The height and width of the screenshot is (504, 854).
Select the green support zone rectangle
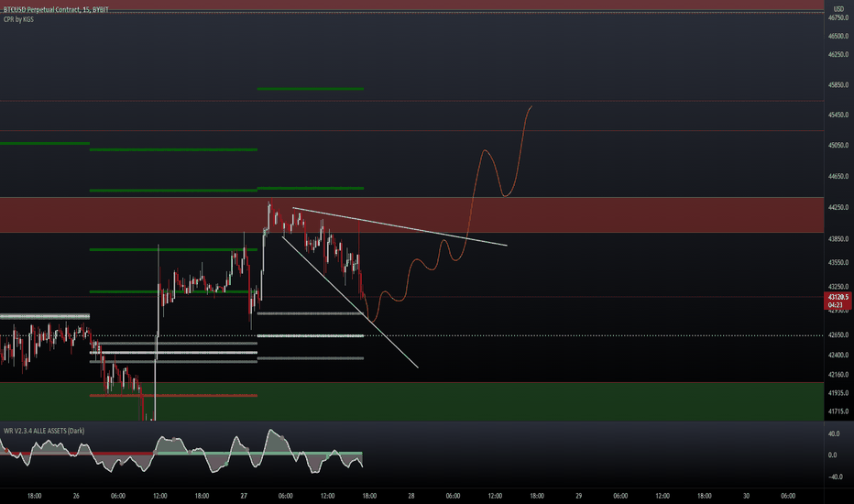click(411, 401)
